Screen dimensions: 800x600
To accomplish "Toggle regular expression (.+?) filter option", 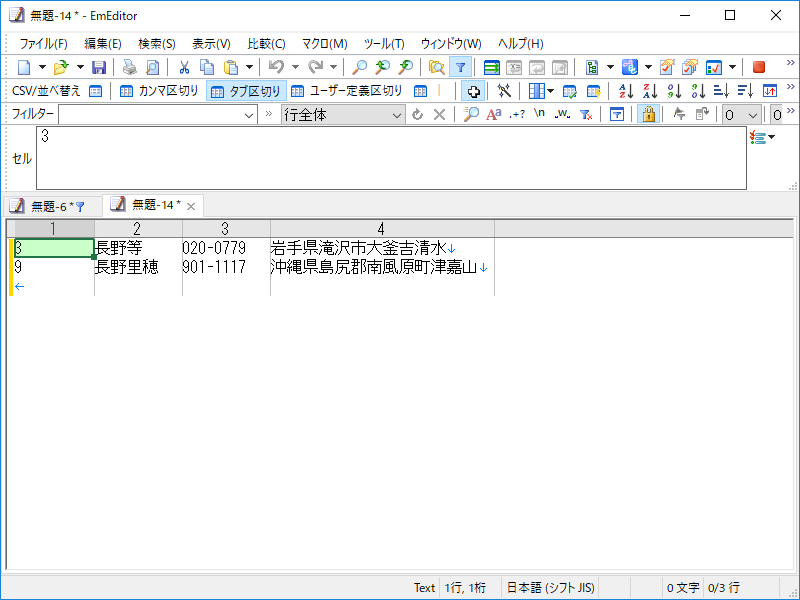I will pyautogui.click(x=517, y=115).
